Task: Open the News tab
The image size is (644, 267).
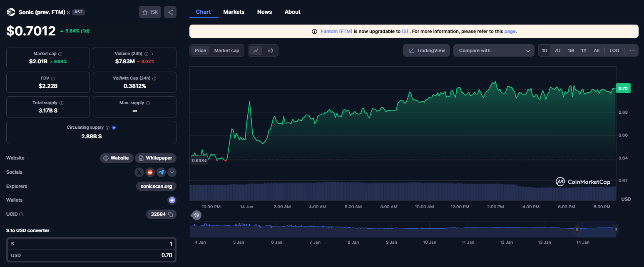Action: point(264,12)
